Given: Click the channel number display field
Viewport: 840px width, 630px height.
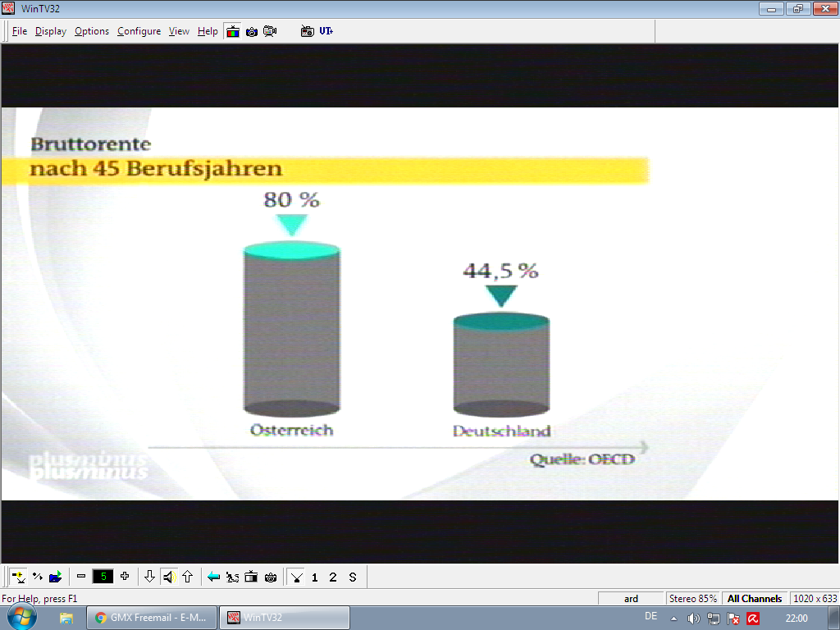Looking at the screenshot, I should click(x=103, y=577).
